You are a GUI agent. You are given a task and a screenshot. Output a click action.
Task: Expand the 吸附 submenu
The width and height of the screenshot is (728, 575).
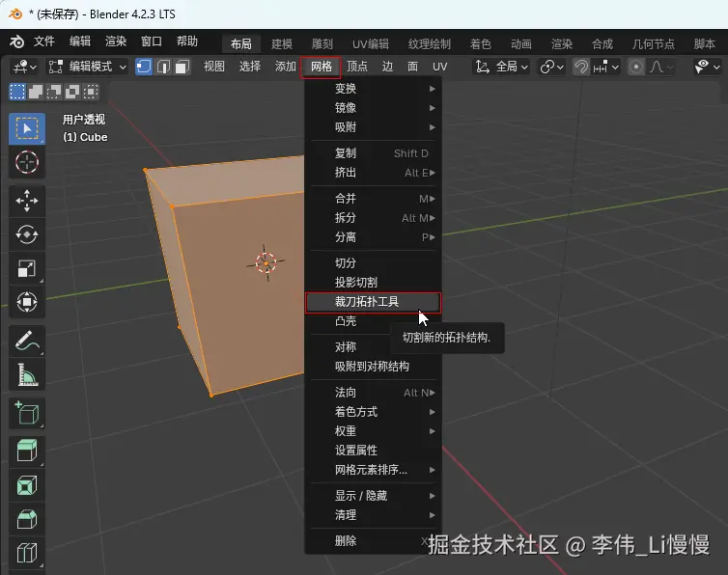point(373,127)
